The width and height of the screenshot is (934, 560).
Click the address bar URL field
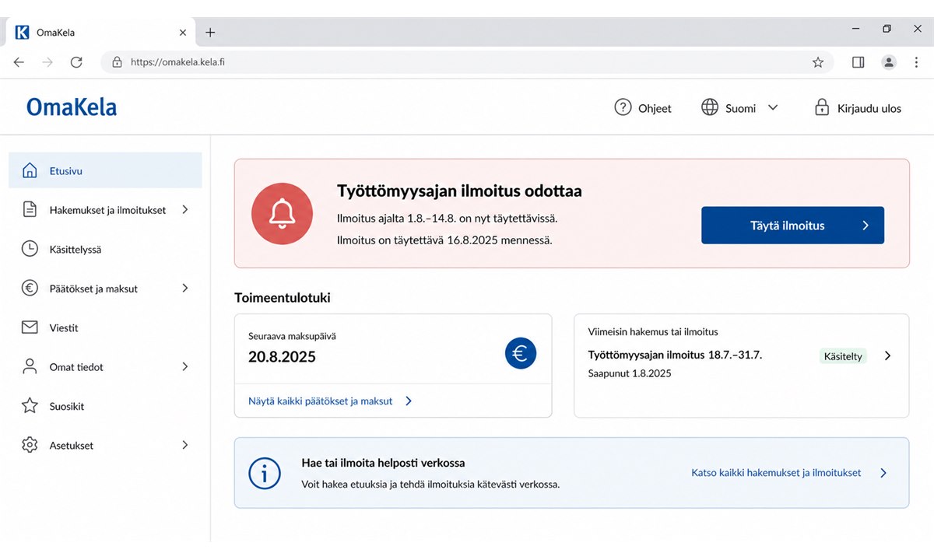tap(467, 62)
